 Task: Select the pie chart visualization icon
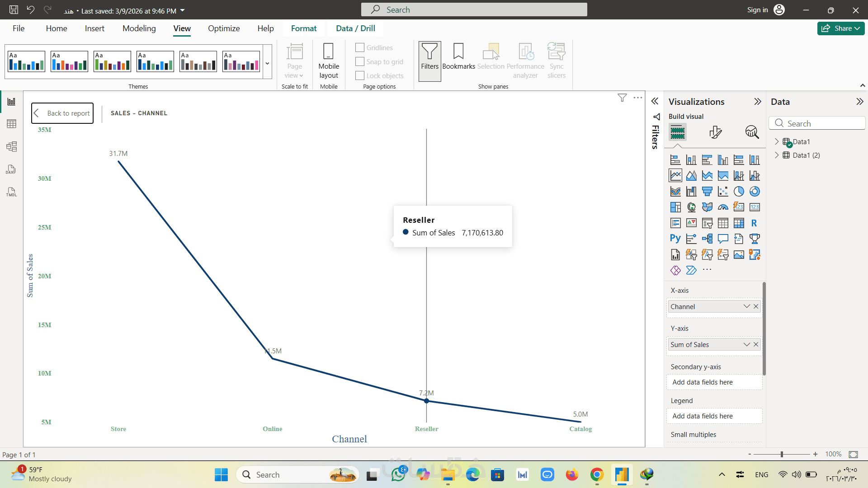(739, 192)
